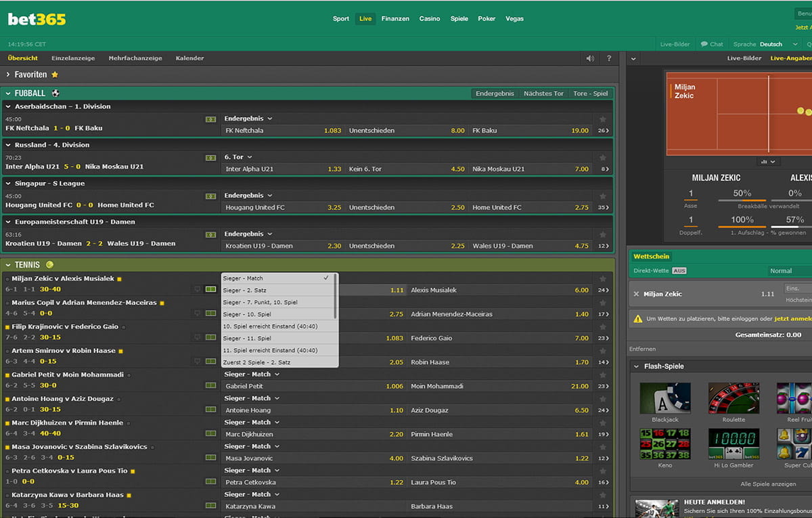Screen dimensions: 812x518
Task: Collapse the Fußball section
Action: coord(8,93)
